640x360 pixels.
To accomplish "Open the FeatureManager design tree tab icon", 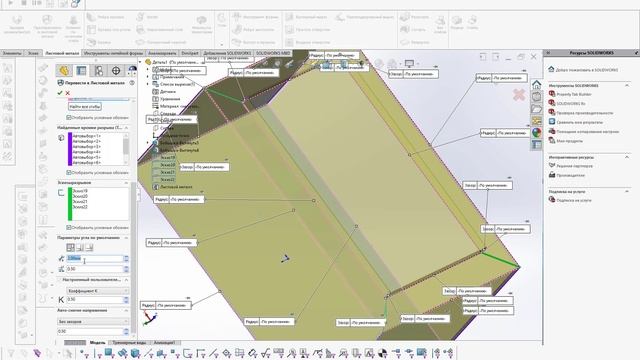I will (x=64, y=71).
